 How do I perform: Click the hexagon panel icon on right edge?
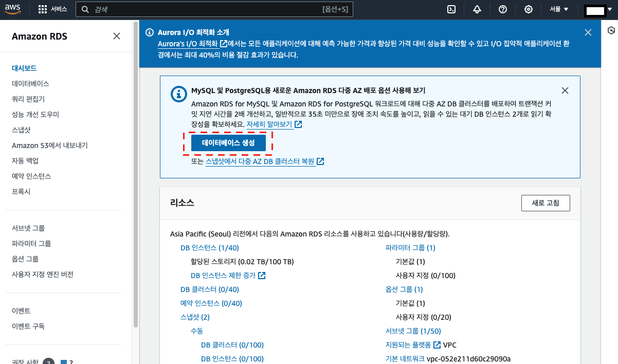[x=611, y=30]
